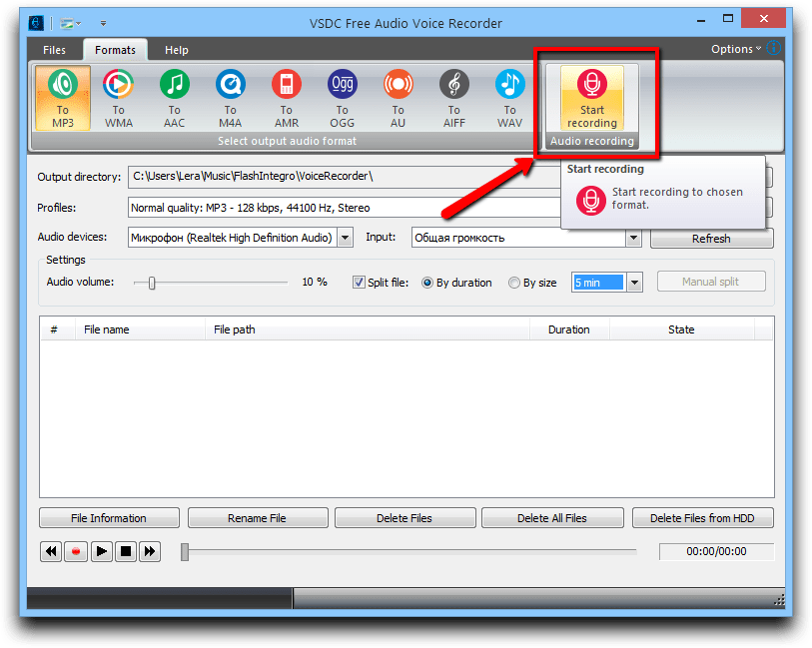812x648 pixels.
Task: Click the Audio volume slider handle
Action: [152, 283]
